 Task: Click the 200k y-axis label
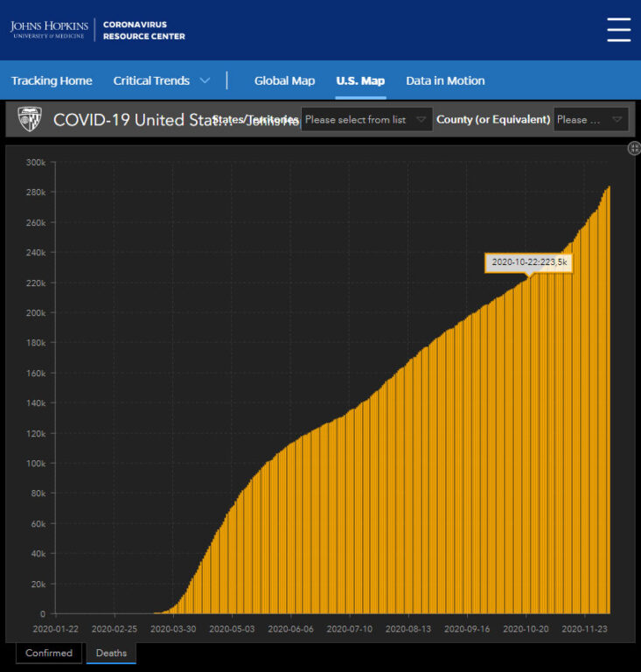[36, 313]
